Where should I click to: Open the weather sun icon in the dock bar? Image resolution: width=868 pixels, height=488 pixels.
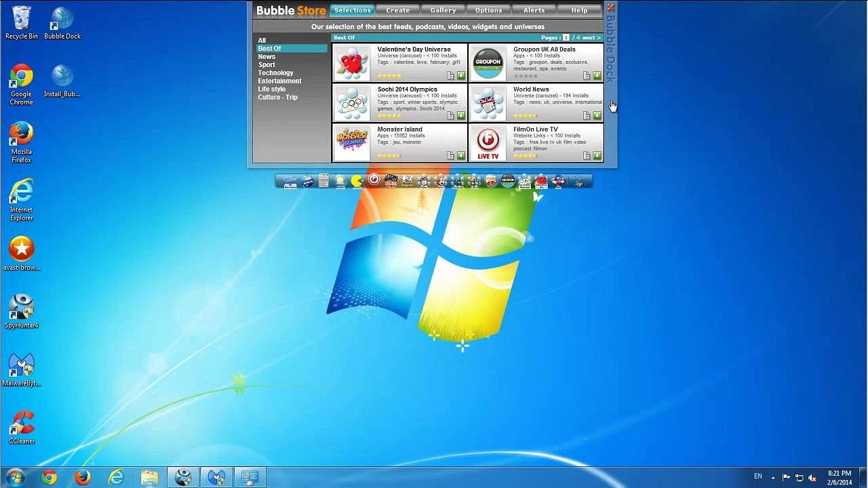340,181
